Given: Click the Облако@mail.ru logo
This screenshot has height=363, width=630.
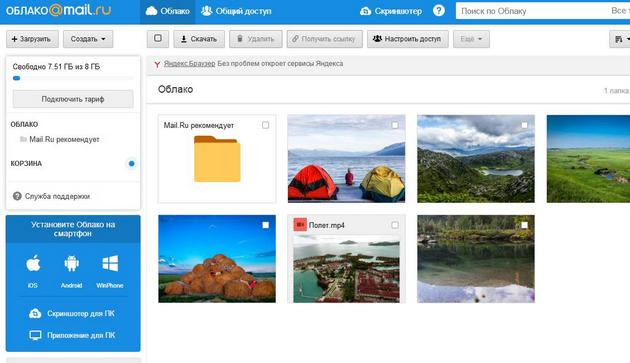Looking at the screenshot, I should pos(59,10).
